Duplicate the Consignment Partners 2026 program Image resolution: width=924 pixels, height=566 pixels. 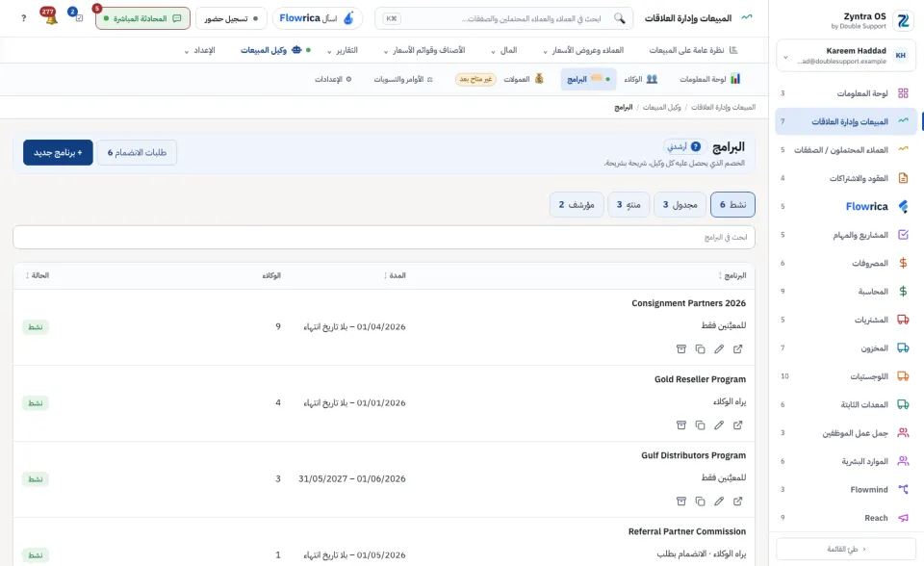[700, 349]
